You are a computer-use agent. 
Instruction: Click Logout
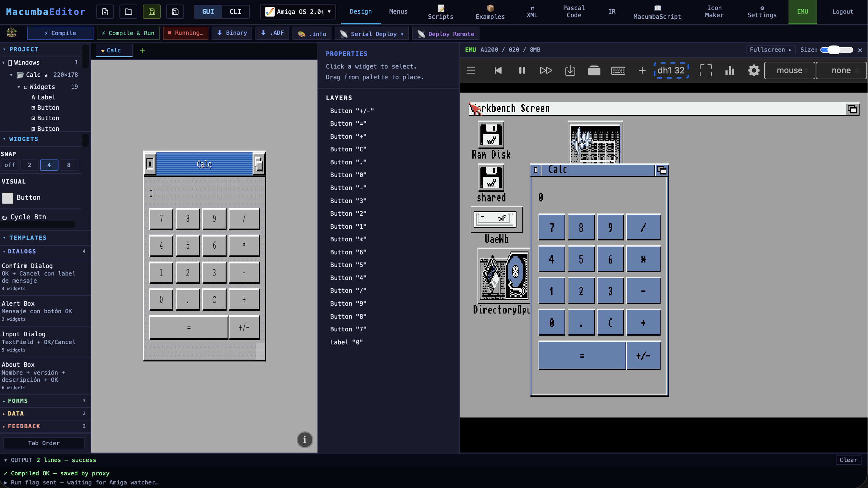coord(842,11)
